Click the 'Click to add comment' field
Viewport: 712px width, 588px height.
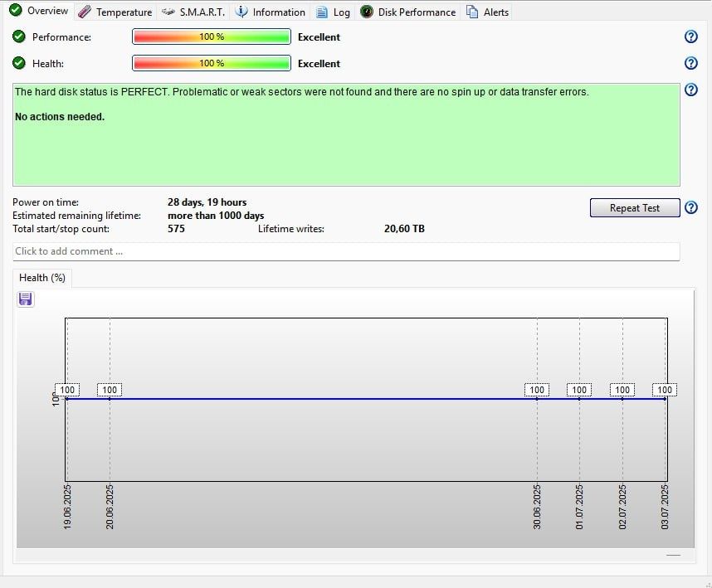pos(346,251)
